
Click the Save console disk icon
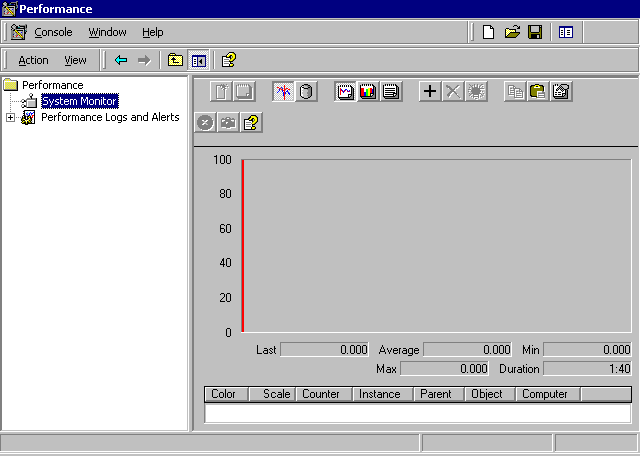(x=535, y=32)
